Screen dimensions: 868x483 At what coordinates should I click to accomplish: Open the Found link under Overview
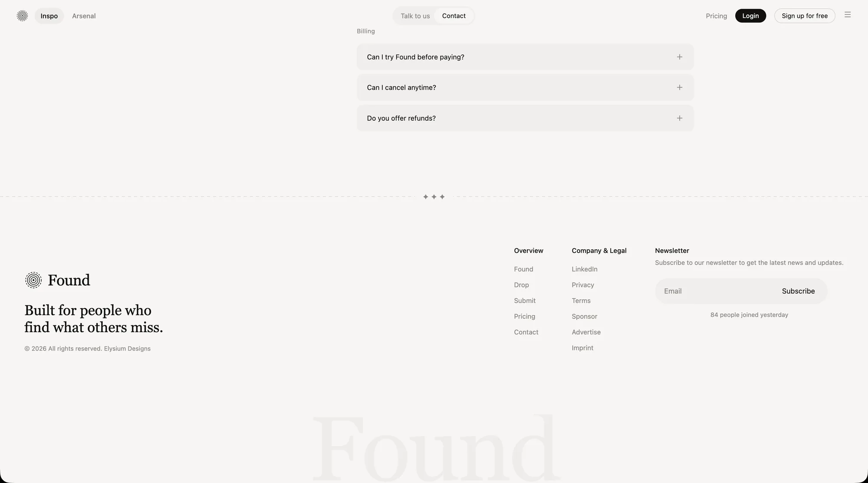523,269
